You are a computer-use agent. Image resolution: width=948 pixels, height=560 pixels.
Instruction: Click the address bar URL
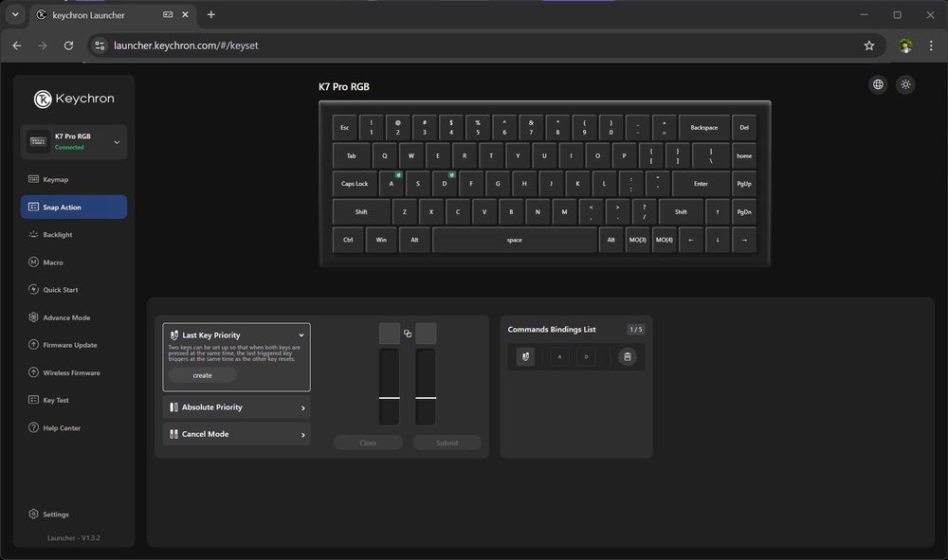(x=186, y=45)
